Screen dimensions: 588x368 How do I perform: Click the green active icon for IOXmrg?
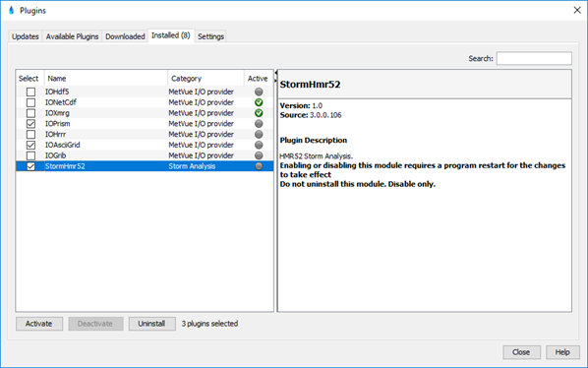[259, 113]
